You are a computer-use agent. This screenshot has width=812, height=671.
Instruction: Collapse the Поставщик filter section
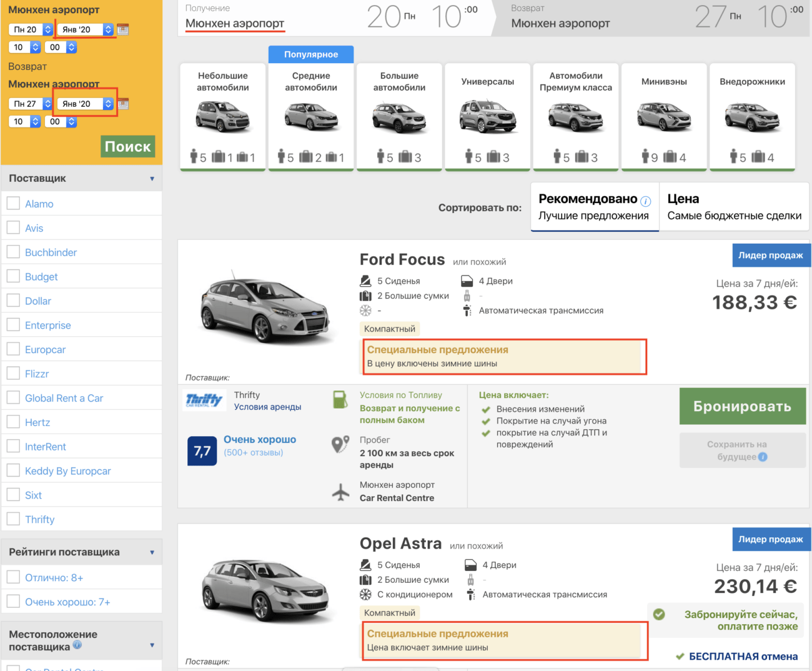[152, 179]
